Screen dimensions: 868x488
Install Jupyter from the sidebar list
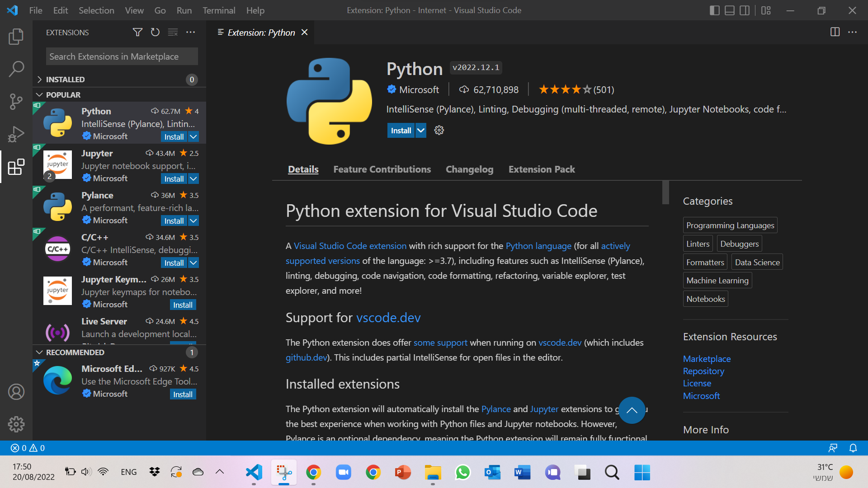[174, 178]
